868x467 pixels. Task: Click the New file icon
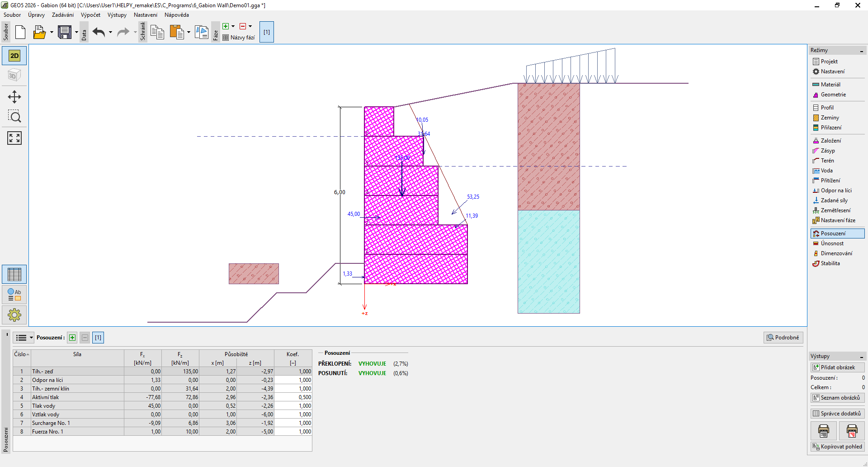(x=20, y=32)
